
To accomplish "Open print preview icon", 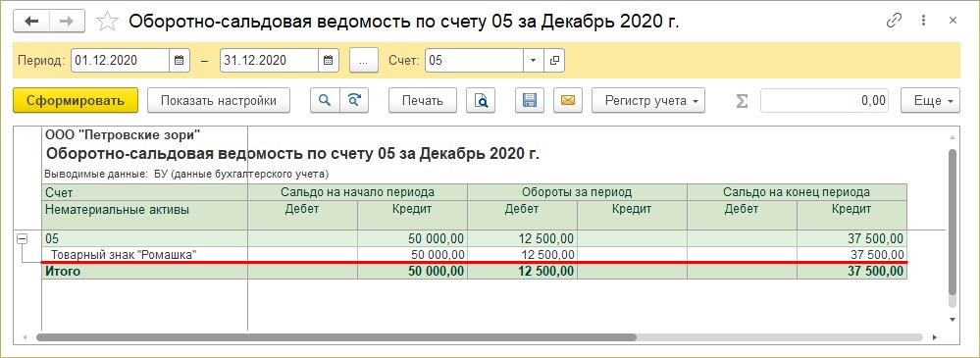I will [x=481, y=101].
